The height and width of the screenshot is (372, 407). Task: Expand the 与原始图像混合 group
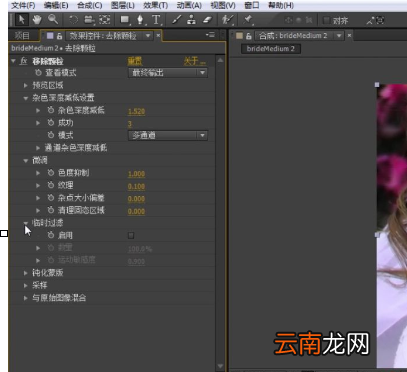tap(26, 298)
